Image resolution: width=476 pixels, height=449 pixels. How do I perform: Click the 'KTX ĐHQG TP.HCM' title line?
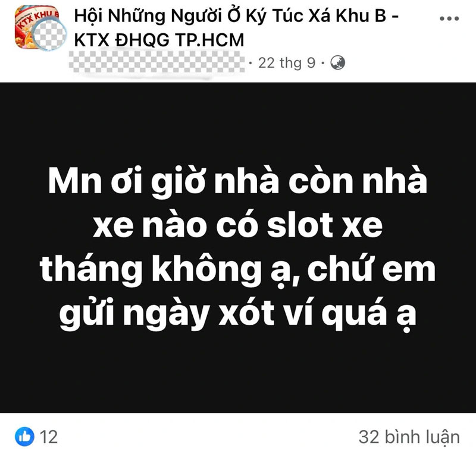coord(159,40)
